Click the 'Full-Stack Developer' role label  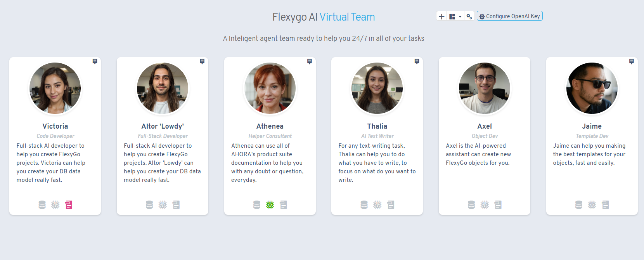163,136
